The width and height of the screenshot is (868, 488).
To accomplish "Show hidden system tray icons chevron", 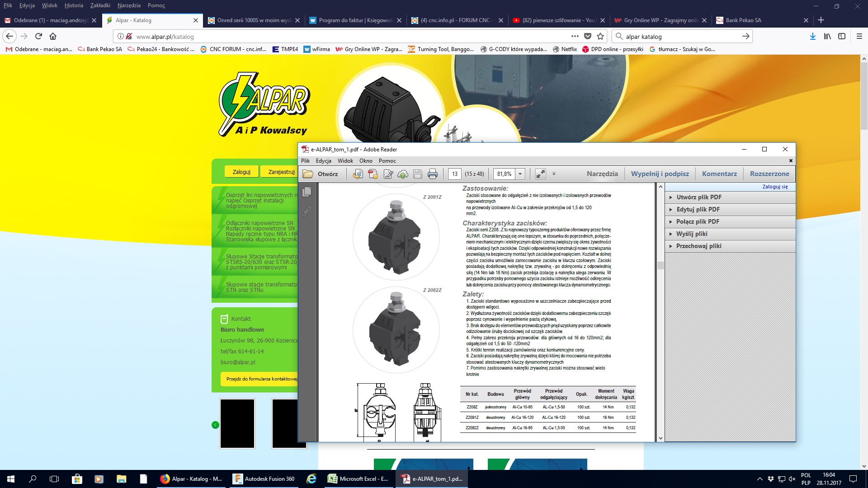I will pyautogui.click(x=759, y=479).
